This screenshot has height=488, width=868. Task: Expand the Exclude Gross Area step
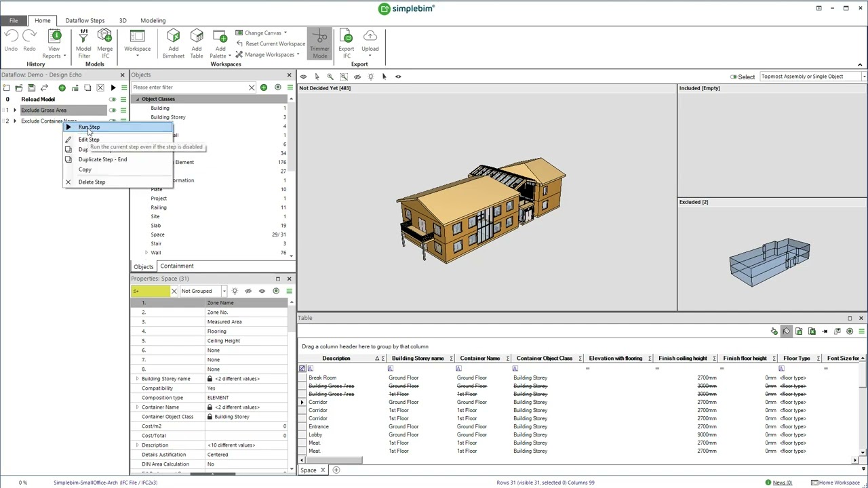15,110
